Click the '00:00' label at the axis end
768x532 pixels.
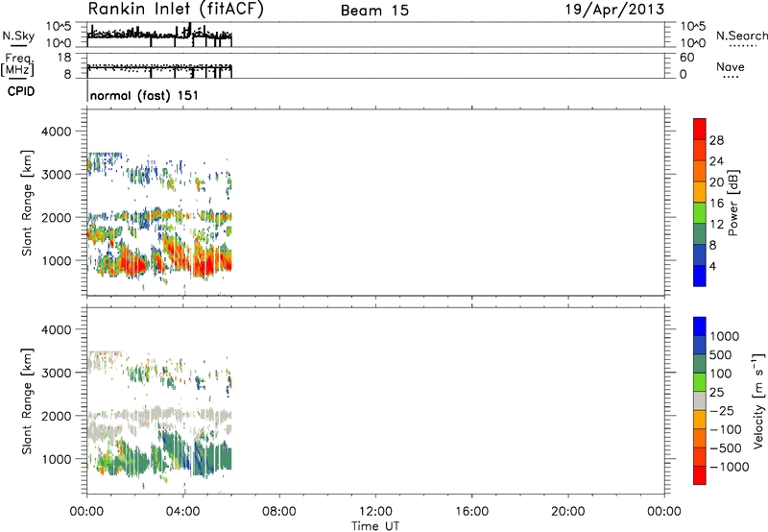[664, 512]
